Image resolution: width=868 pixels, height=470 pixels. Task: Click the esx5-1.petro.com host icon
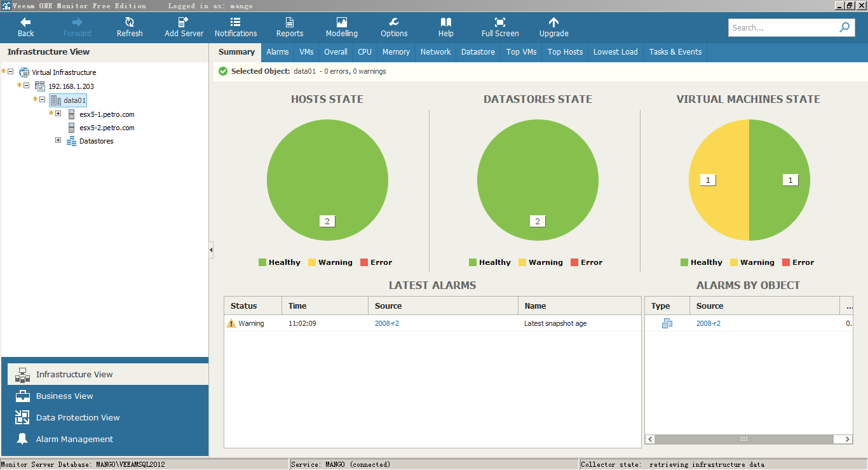72,114
